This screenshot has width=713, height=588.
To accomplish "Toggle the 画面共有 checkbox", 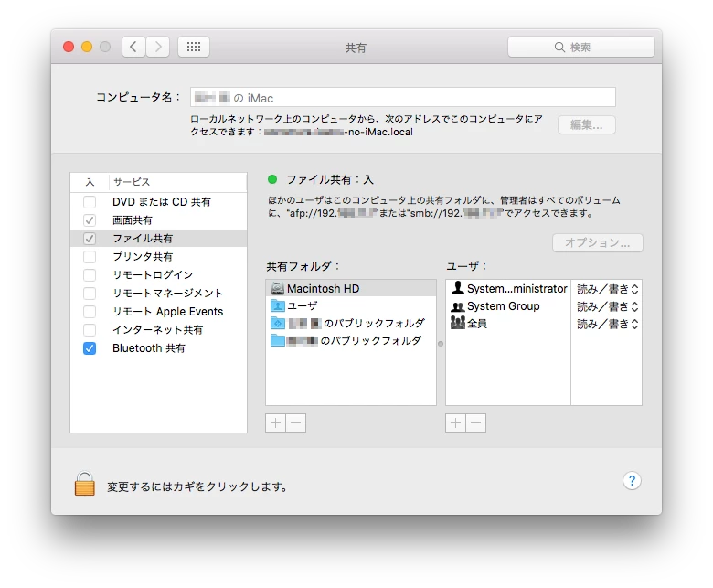I will [90, 220].
